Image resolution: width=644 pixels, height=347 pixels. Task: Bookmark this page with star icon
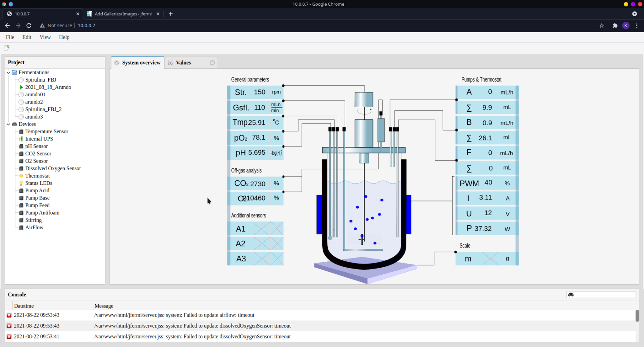coord(602,25)
